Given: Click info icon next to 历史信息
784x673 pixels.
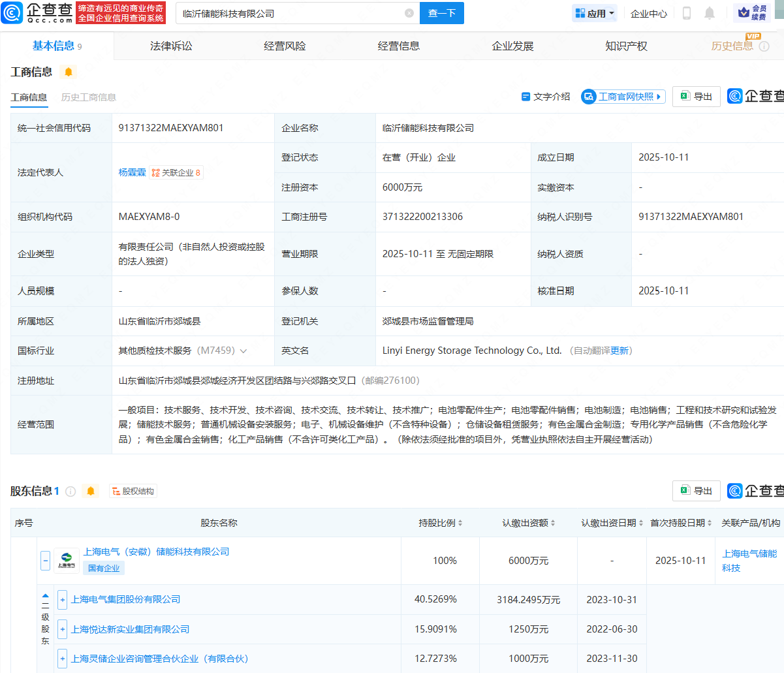Looking at the screenshot, I should click(764, 46).
